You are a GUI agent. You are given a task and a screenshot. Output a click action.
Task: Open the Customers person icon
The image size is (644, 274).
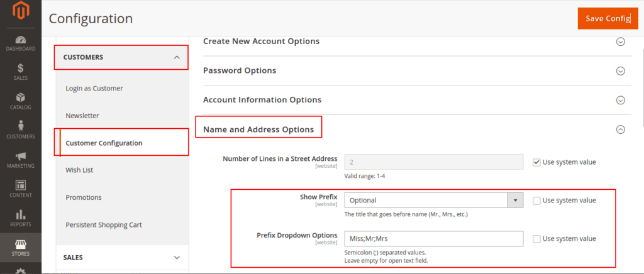click(20, 126)
